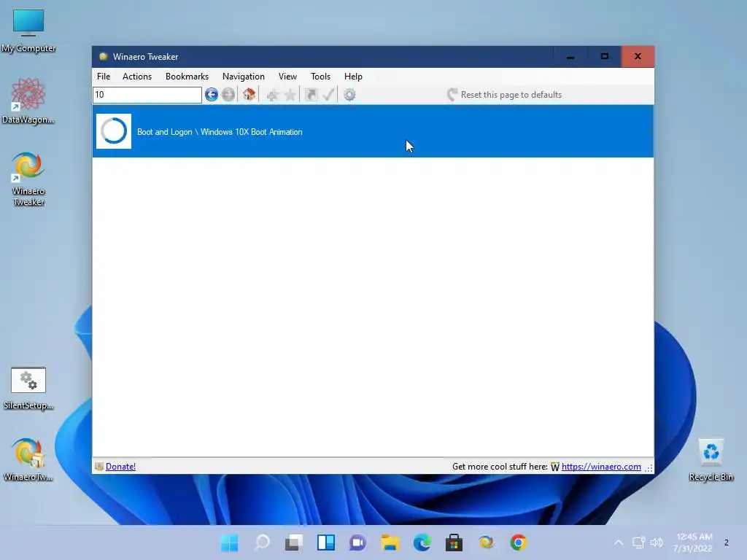Open the View menu
Image resolution: width=747 pixels, height=560 pixels.
(287, 76)
